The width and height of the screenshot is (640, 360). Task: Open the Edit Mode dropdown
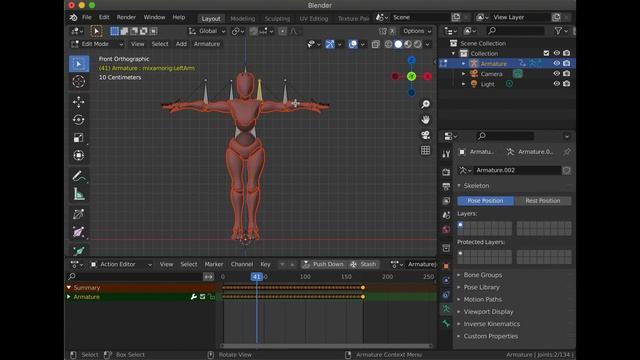(97, 44)
